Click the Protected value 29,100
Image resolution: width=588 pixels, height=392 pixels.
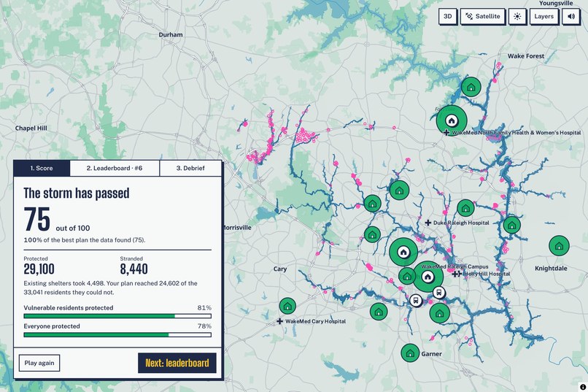39,269
